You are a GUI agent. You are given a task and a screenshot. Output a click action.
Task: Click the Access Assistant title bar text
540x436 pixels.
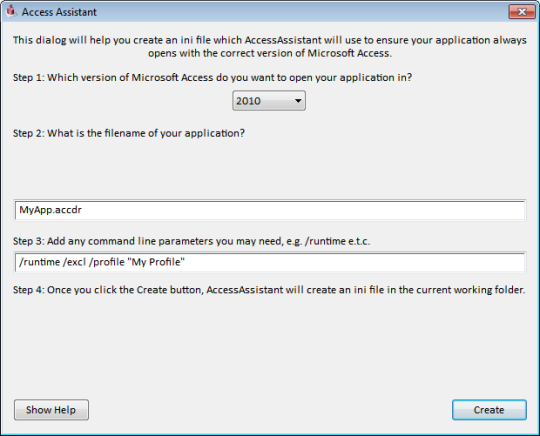pos(59,12)
